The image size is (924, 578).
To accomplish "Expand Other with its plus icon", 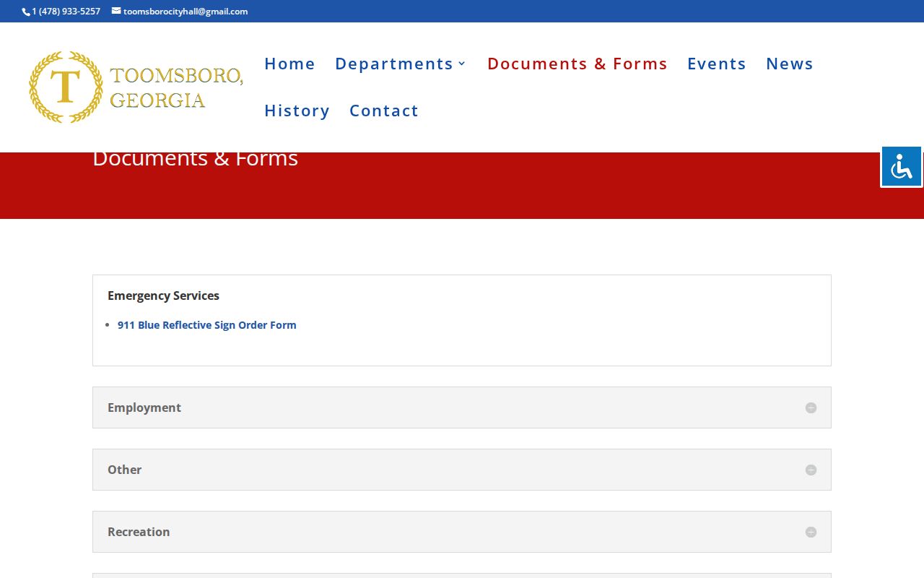I will [811, 470].
